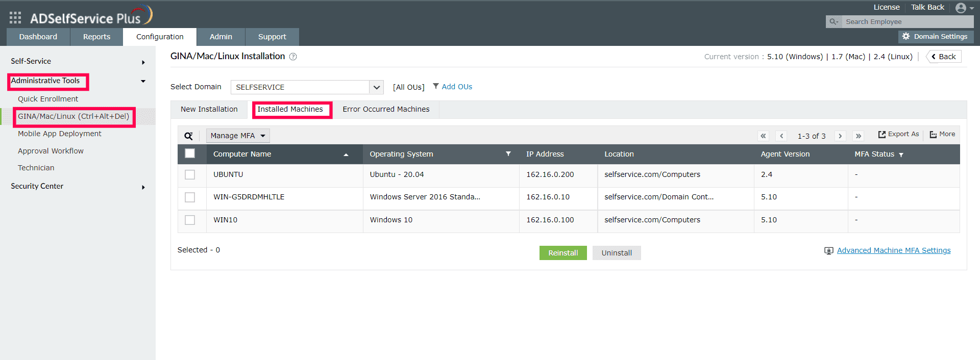
Task: Check the UBUNTU machine checkbox
Action: pyautogui.click(x=190, y=174)
